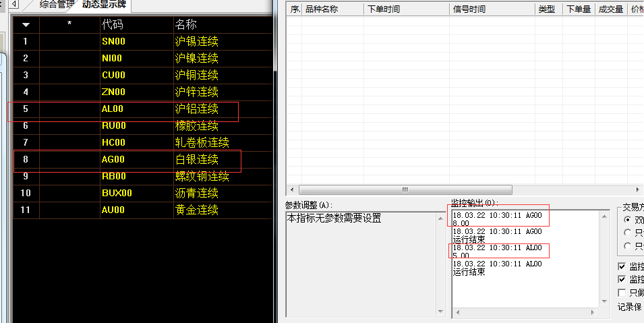Select row code AG00

click(113, 159)
